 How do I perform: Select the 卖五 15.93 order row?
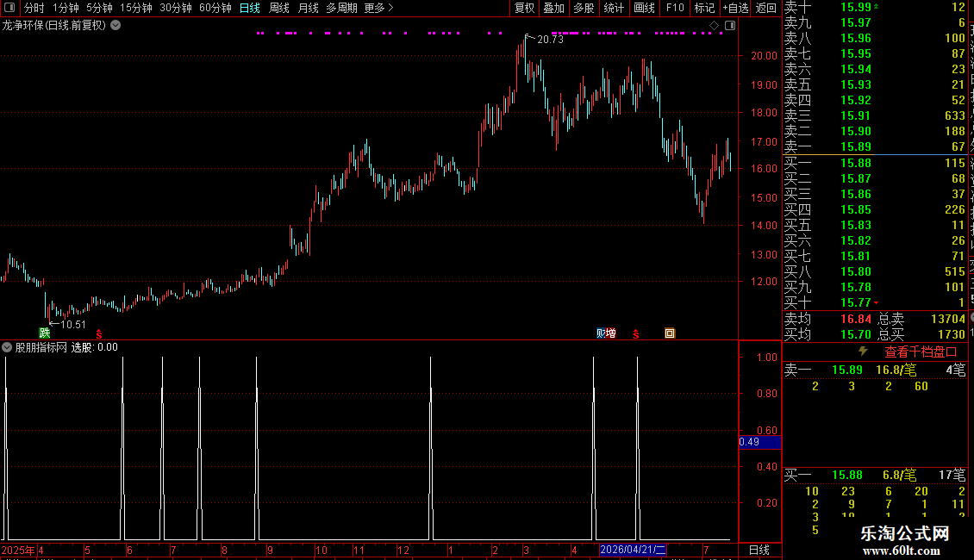(875, 84)
